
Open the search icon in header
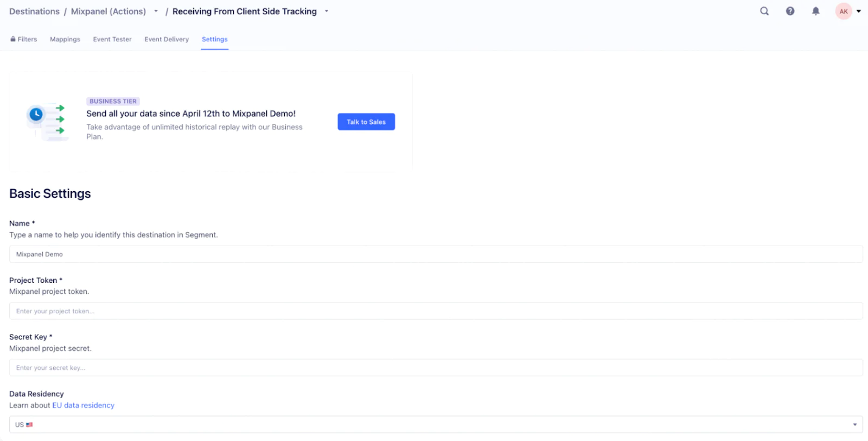click(x=764, y=11)
